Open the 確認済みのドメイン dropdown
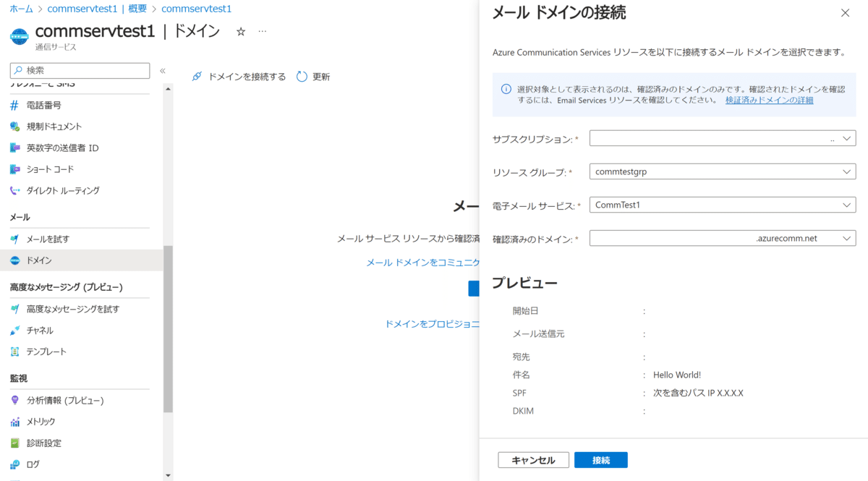 723,238
